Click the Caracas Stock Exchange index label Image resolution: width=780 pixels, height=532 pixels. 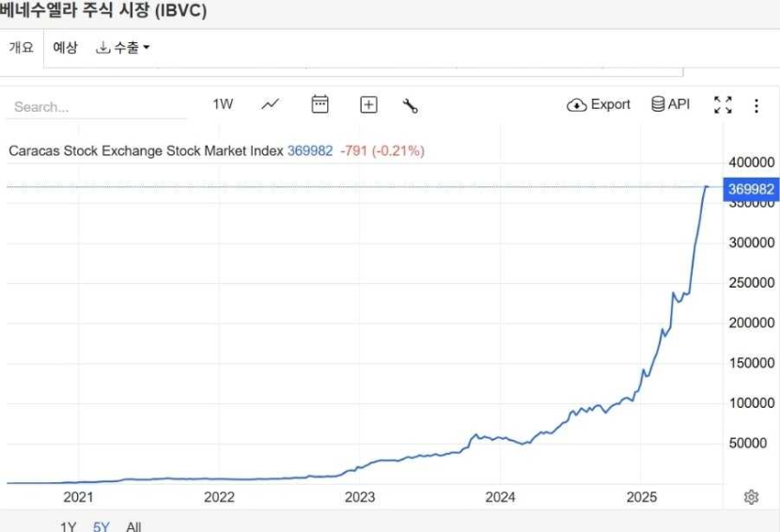pyautogui.click(x=146, y=150)
